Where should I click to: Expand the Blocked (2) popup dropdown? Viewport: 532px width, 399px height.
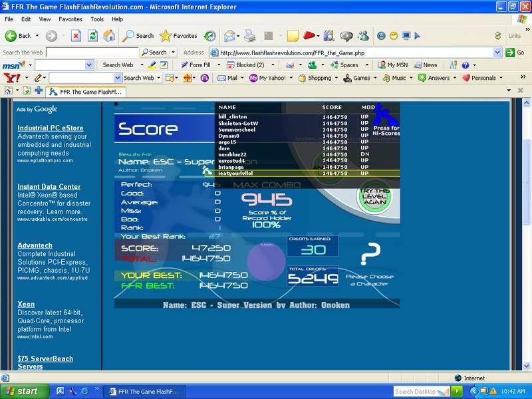(270, 65)
